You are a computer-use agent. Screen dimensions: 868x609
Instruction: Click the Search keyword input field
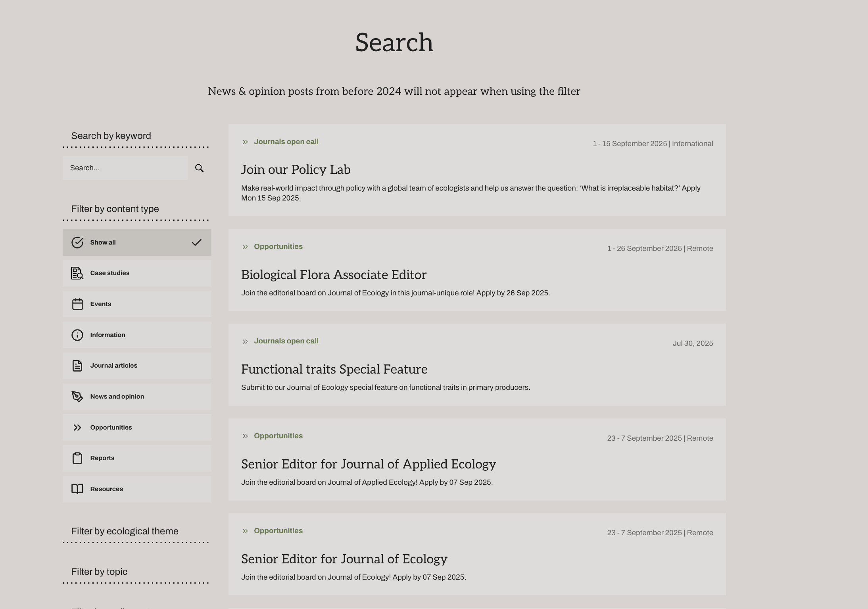(125, 168)
